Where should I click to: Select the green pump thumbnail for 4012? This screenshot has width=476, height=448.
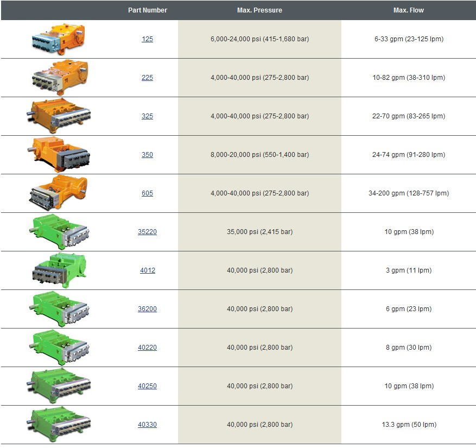click(58, 270)
